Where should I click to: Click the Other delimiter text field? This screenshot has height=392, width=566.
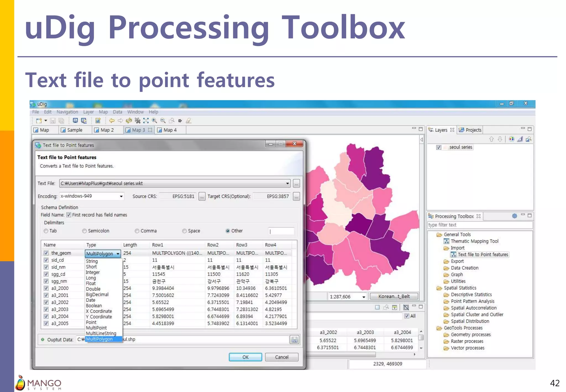(281, 231)
